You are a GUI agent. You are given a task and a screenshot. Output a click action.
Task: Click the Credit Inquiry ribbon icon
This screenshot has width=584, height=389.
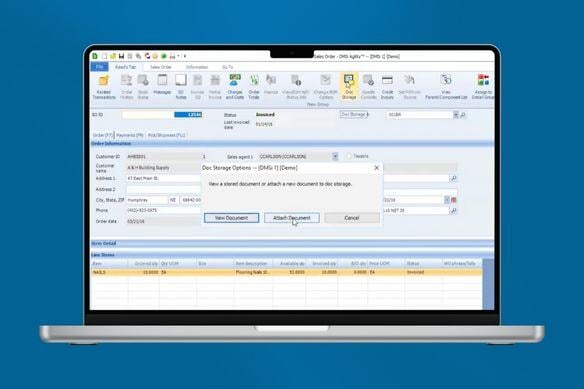pos(387,87)
